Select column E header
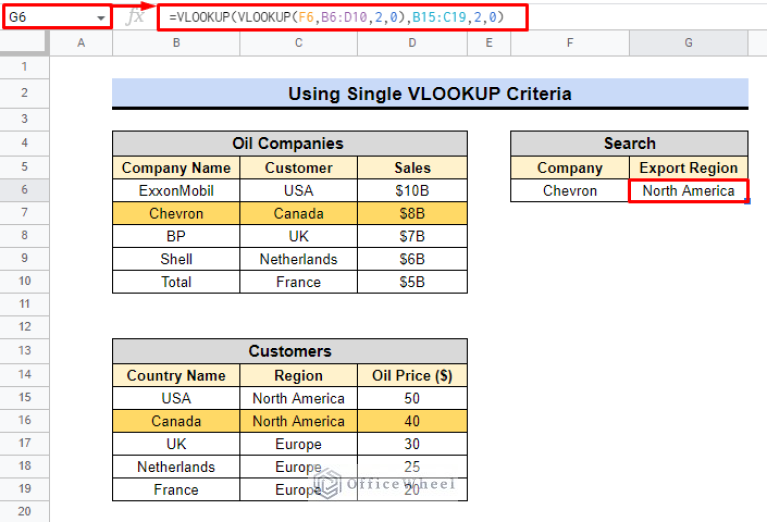 (489, 43)
